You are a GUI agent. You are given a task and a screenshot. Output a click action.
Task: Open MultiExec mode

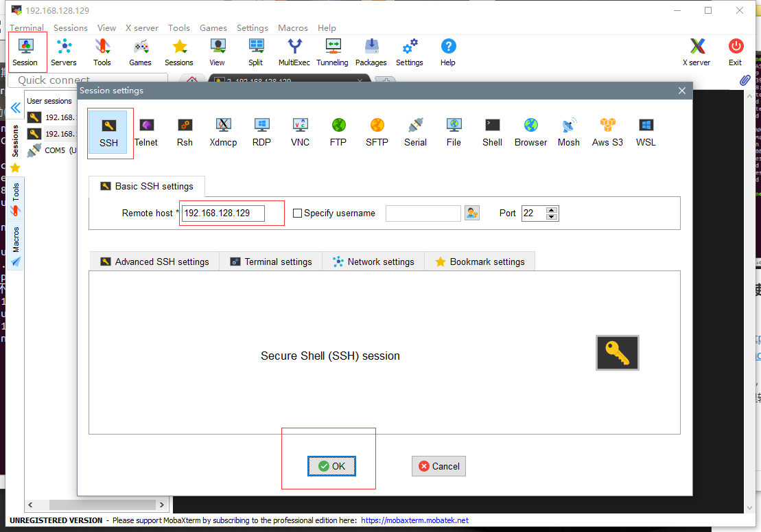[x=294, y=52]
